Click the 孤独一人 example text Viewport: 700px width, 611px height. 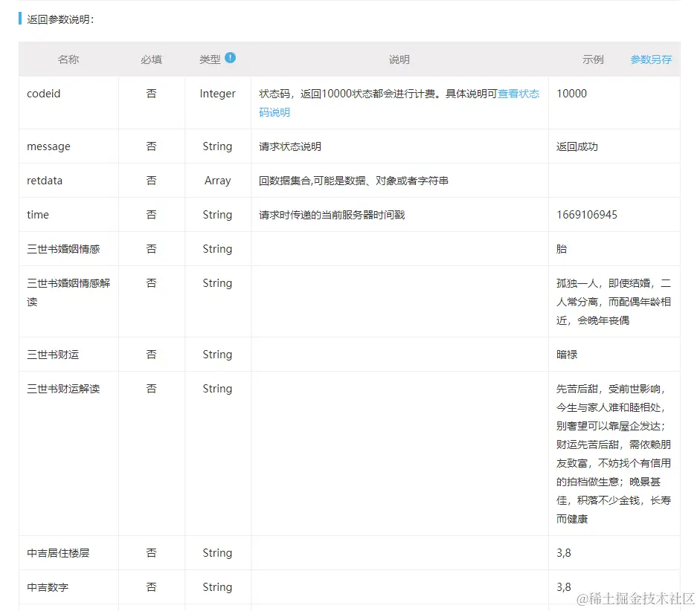point(614,302)
